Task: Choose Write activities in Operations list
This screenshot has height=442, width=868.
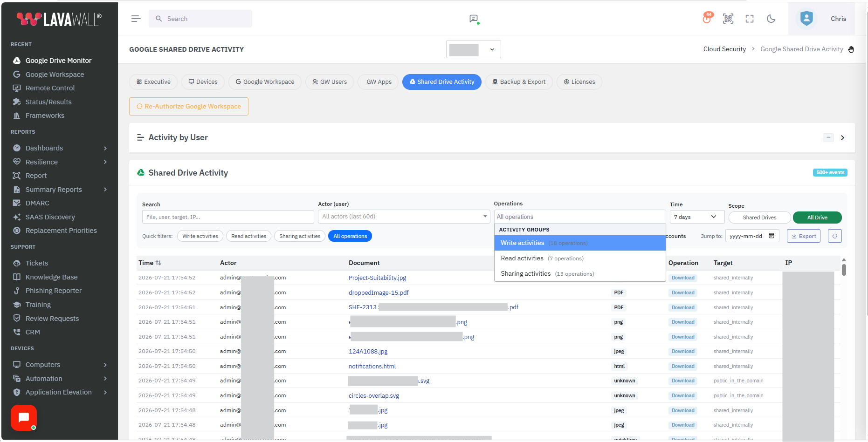Action: (x=580, y=243)
